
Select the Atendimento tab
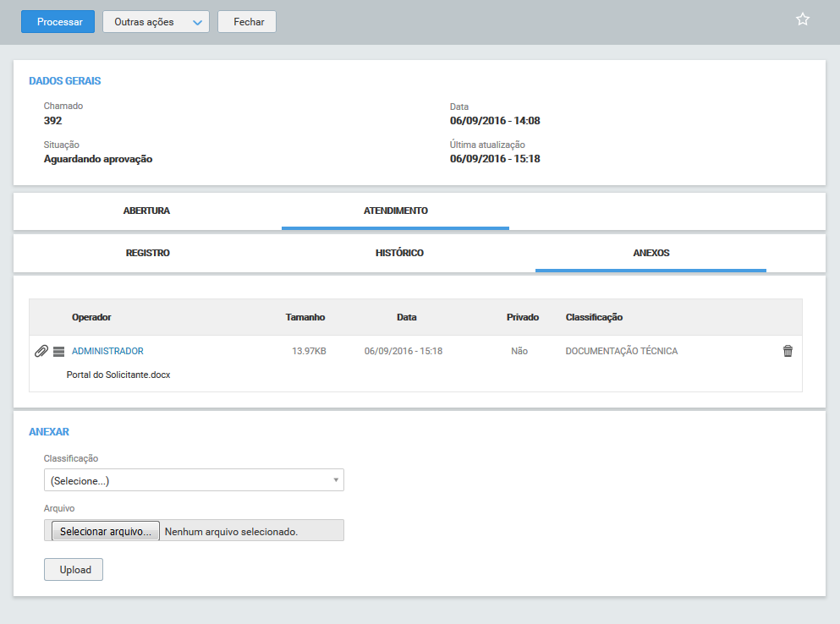point(395,211)
